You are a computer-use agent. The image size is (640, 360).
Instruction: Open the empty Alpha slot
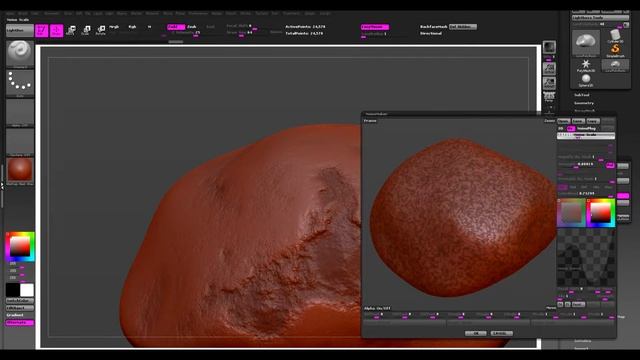click(x=20, y=112)
